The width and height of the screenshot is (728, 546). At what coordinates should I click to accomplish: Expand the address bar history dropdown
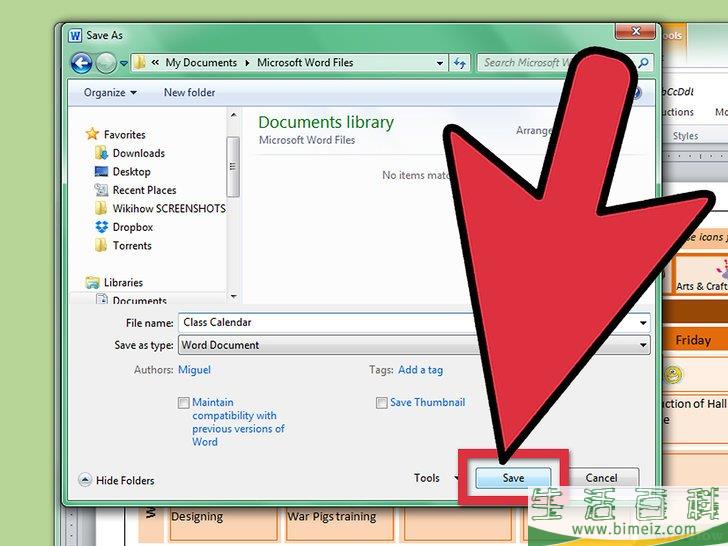pyautogui.click(x=439, y=63)
